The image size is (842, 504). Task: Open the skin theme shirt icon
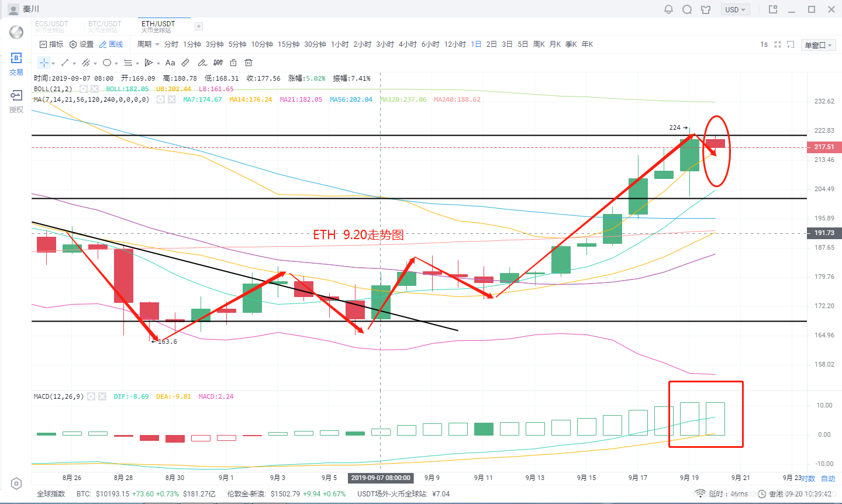pos(706,9)
